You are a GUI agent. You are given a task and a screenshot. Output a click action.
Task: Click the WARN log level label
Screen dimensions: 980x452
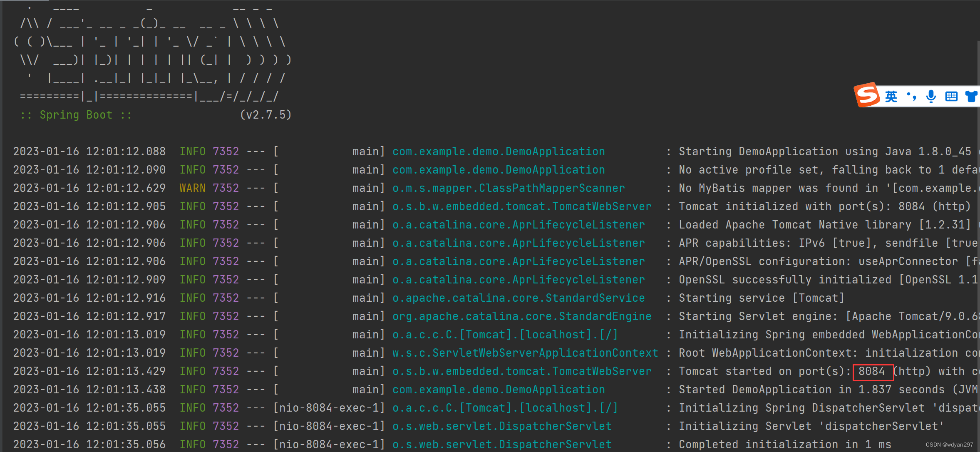tap(192, 188)
